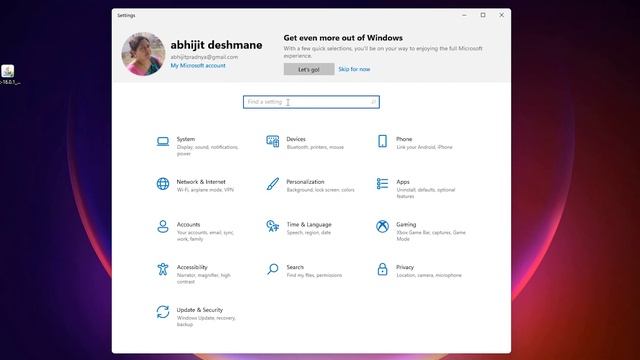640x360 pixels.
Task: Click the user profile picture
Action: (143, 54)
